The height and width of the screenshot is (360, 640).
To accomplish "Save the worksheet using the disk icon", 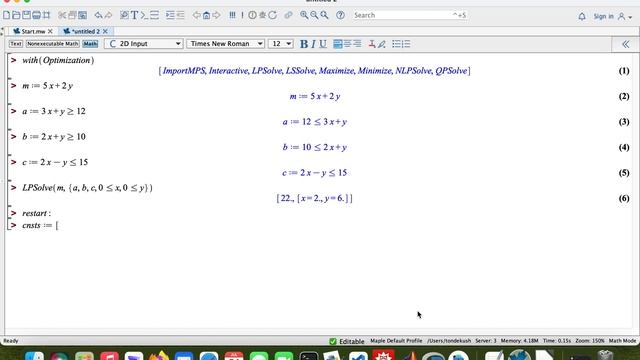I will (x=27, y=15).
